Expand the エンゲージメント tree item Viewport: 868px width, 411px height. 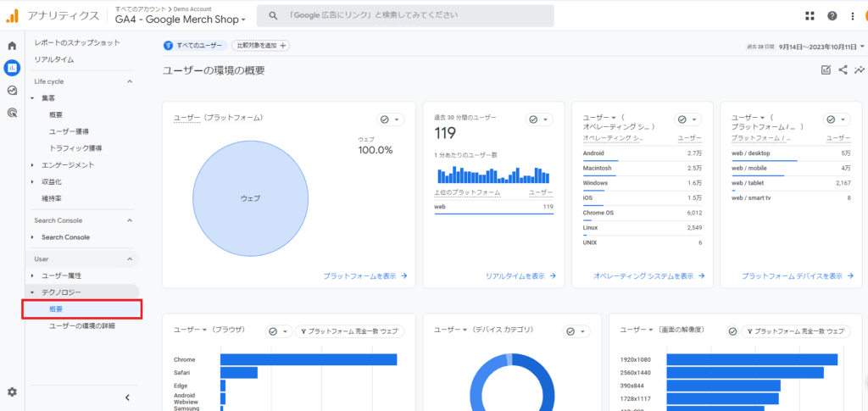pyautogui.click(x=33, y=165)
